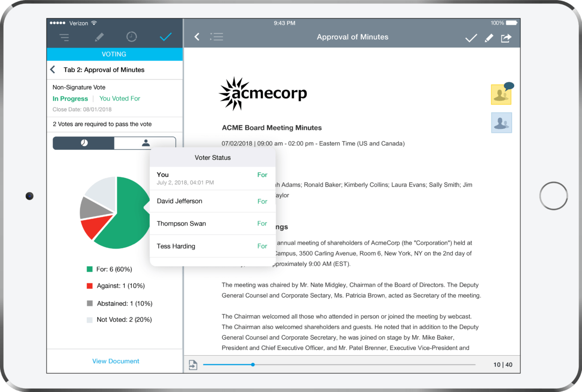The height and width of the screenshot is (392, 582).
Task: Click the In Progress status text
Action: click(x=70, y=98)
